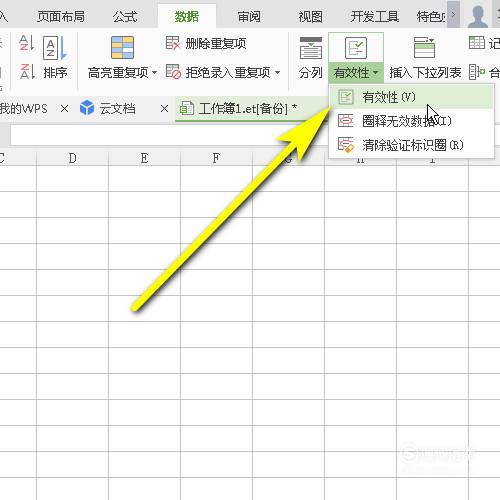Click the ribbon tabs scroll-right arrow
The image size is (500, 500).
(453, 14)
